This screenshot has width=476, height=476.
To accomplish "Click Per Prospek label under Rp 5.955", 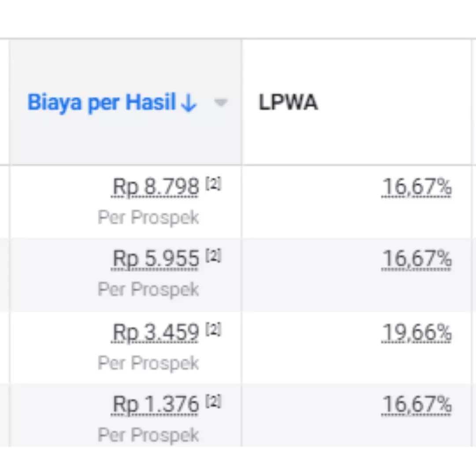I will [x=149, y=290].
